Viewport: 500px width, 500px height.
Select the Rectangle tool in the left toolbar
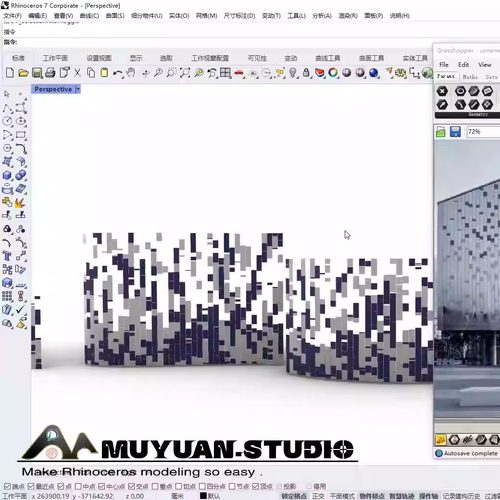tap(21, 135)
